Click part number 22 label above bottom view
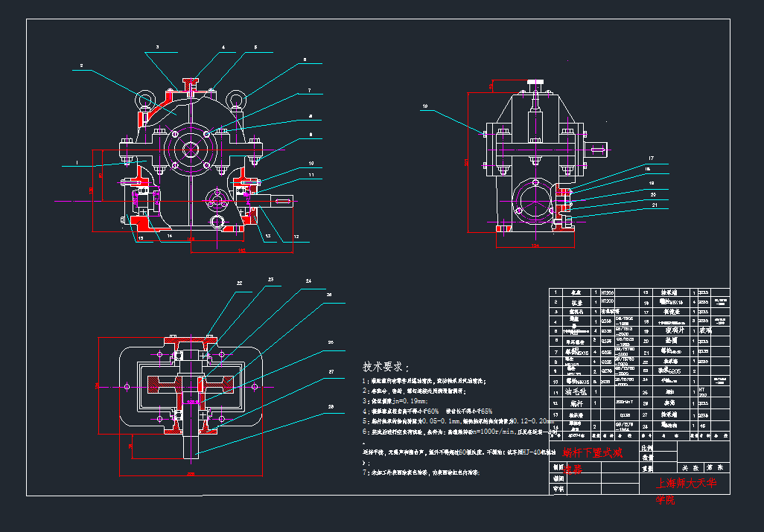Viewport: 764px width, 532px height. click(239, 283)
